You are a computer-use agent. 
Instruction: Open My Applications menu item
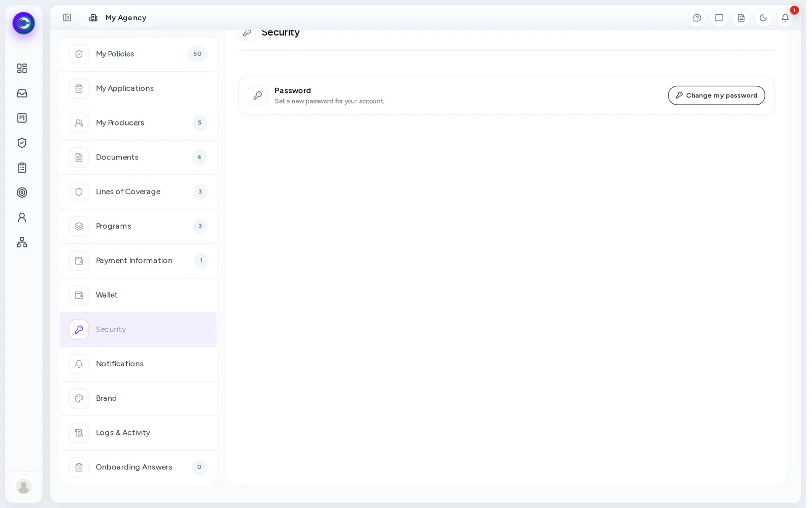(x=138, y=88)
